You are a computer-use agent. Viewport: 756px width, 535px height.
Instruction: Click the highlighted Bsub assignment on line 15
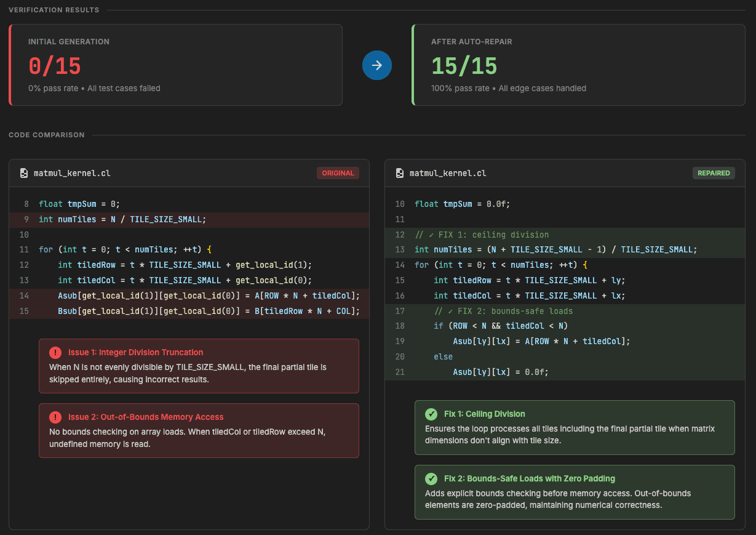[189, 311]
